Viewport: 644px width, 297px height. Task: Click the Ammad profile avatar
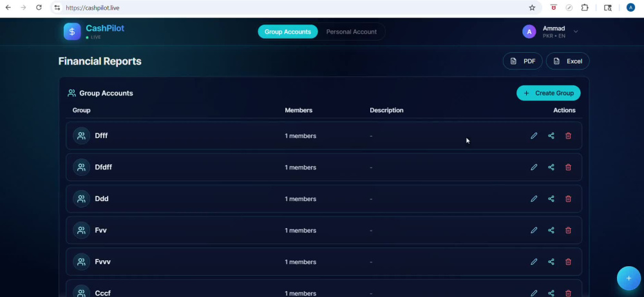[x=529, y=32]
